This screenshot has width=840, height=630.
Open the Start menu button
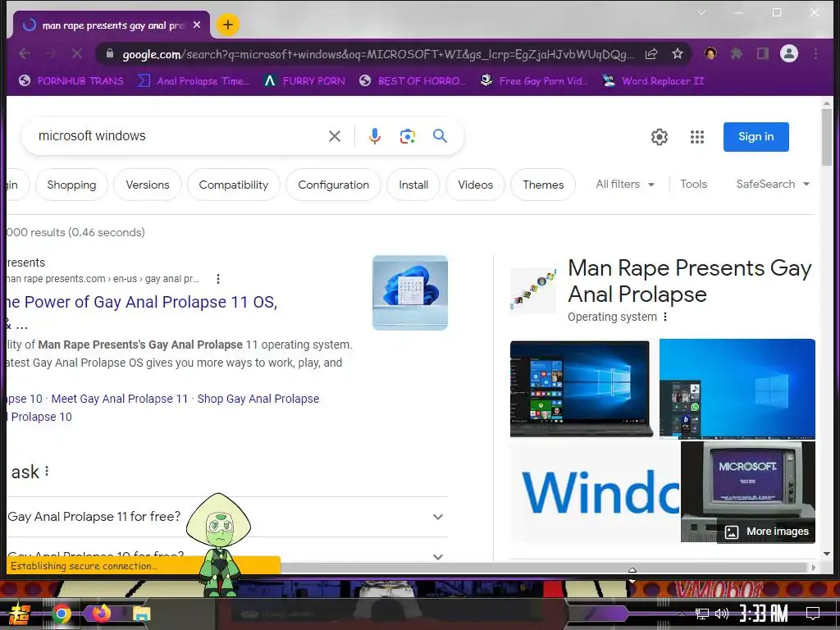(x=20, y=614)
